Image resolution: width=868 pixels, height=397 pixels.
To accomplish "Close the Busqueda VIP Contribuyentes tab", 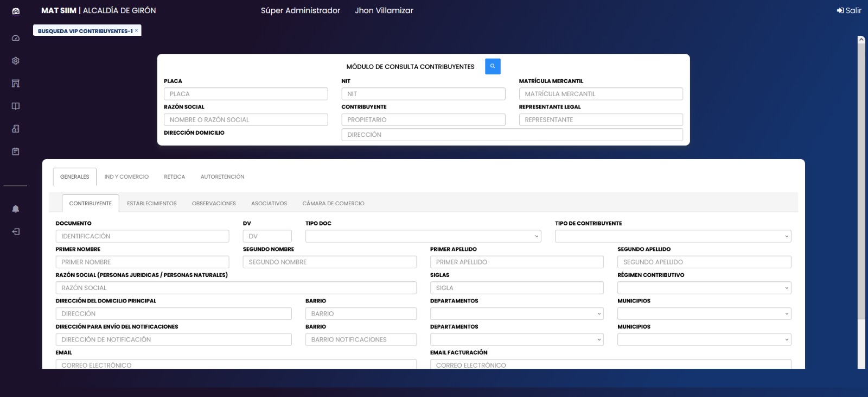I will click(136, 31).
